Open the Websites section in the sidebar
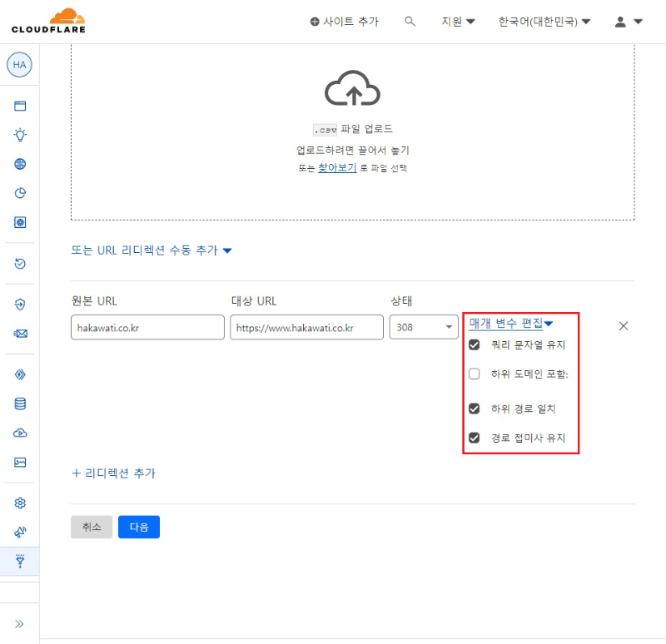The height and width of the screenshot is (644, 666). (19, 107)
